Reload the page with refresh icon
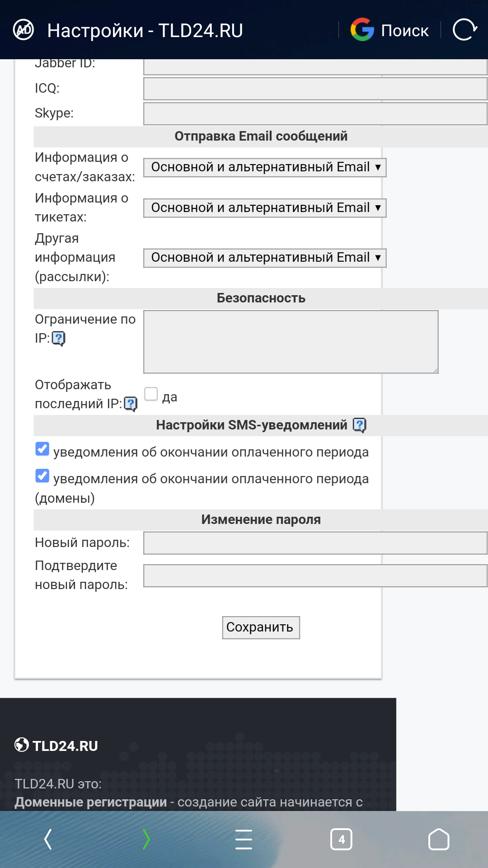The image size is (488, 868). [465, 30]
